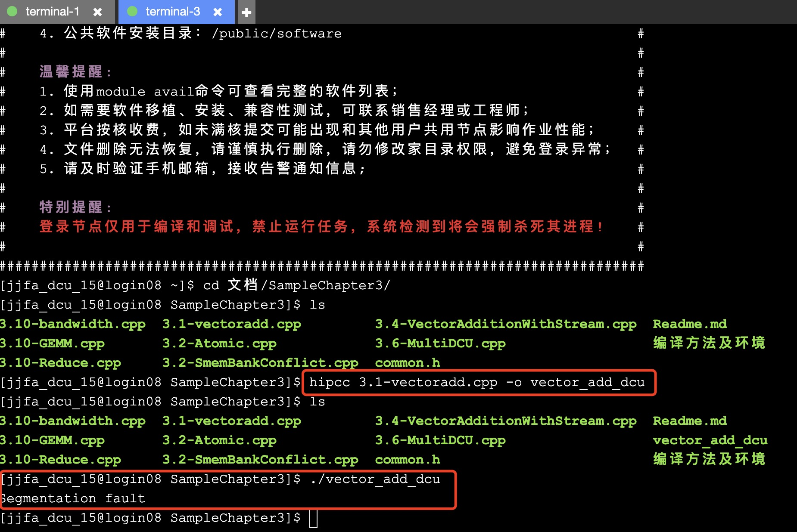Click the "hipcc 3.1-vectoradd.cpp" compile command
This screenshot has height=532, width=797.
[x=477, y=382]
